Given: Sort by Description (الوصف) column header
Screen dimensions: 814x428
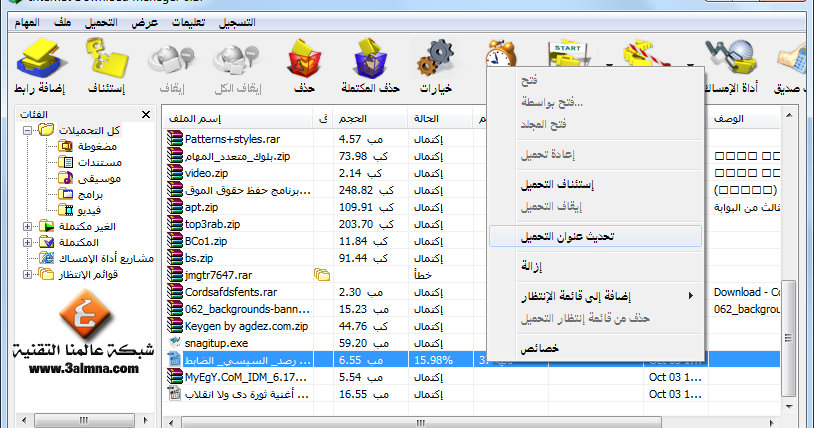Looking at the screenshot, I should (744, 119).
